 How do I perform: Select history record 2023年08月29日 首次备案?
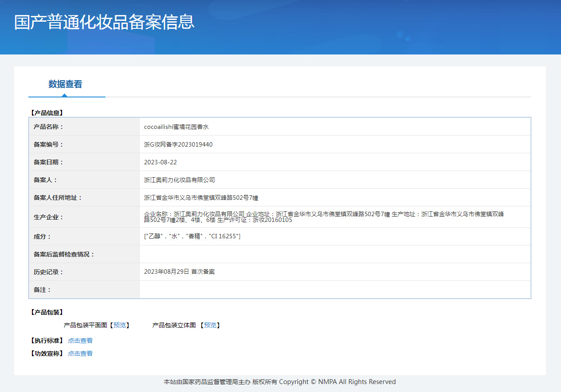coord(179,272)
